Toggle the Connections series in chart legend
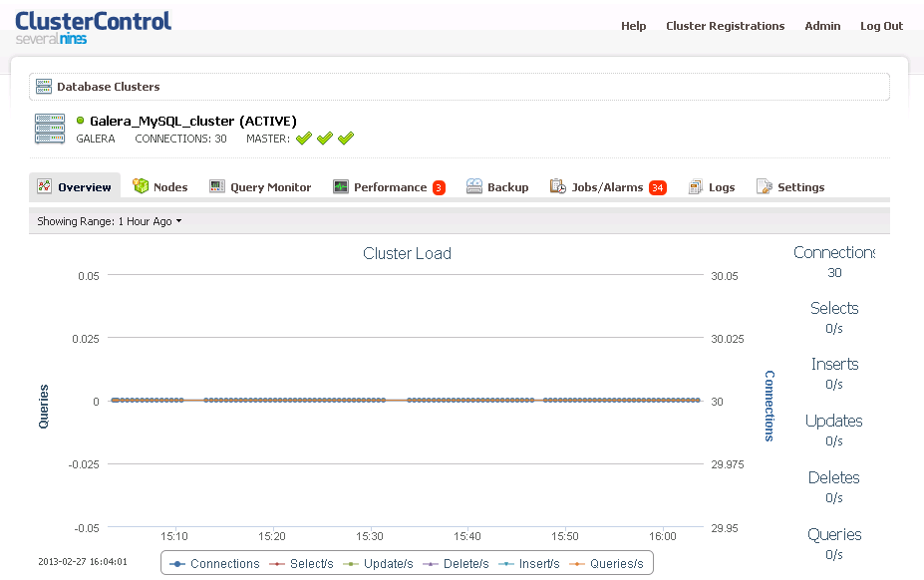 [x=214, y=563]
